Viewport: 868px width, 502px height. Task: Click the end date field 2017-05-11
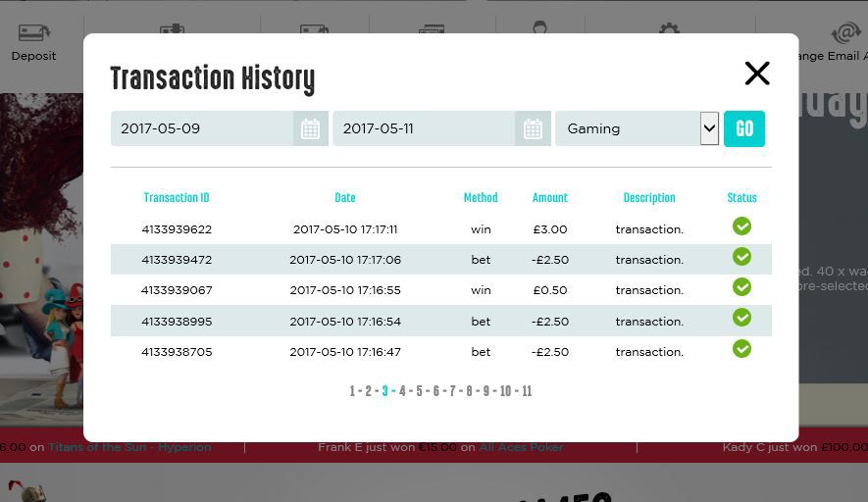pyautogui.click(x=424, y=128)
